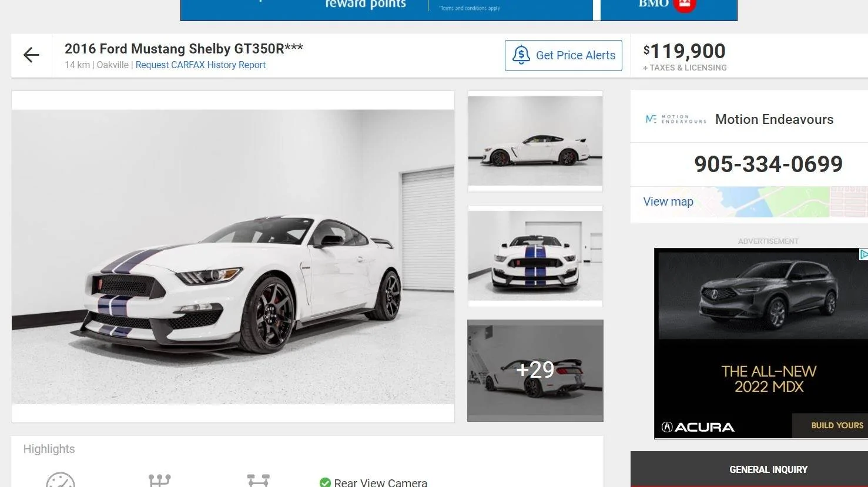Open Request CARFAX History Report link
This screenshot has height=487, width=868.
(x=200, y=65)
